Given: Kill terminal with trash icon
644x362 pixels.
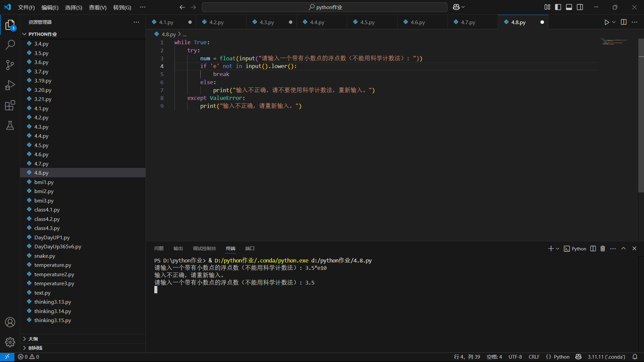Looking at the screenshot, I should 603,248.
